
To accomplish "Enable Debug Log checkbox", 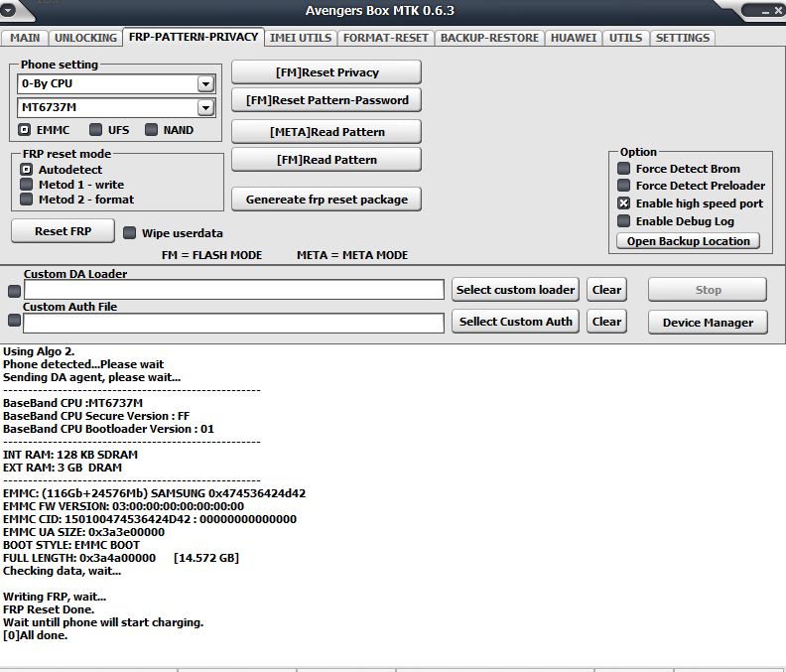I will click(x=623, y=220).
